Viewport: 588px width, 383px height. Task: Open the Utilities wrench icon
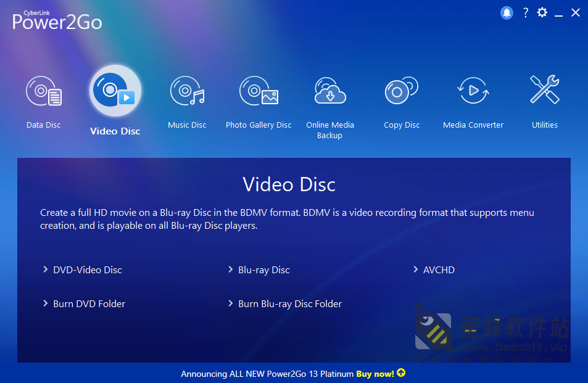(544, 89)
